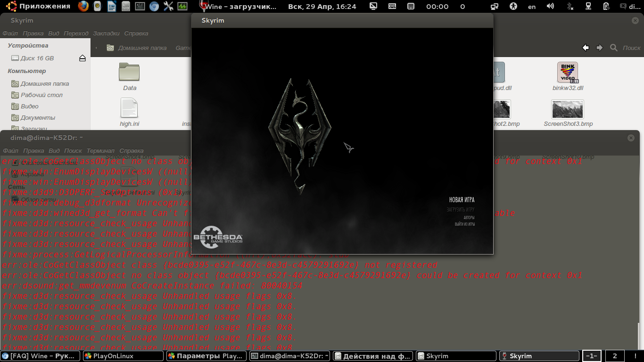Click the Bluetooth disabled indicator
This screenshot has height=362, width=644.
(570, 6)
